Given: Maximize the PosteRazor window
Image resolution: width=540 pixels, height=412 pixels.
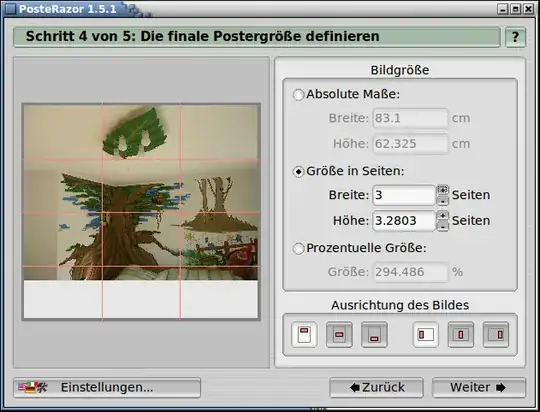Looking at the screenshot, I should point(516,9).
